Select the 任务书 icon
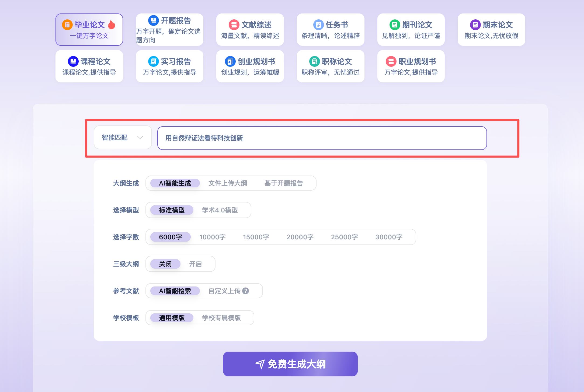The image size is (584, 392). (x=318, y=24)
